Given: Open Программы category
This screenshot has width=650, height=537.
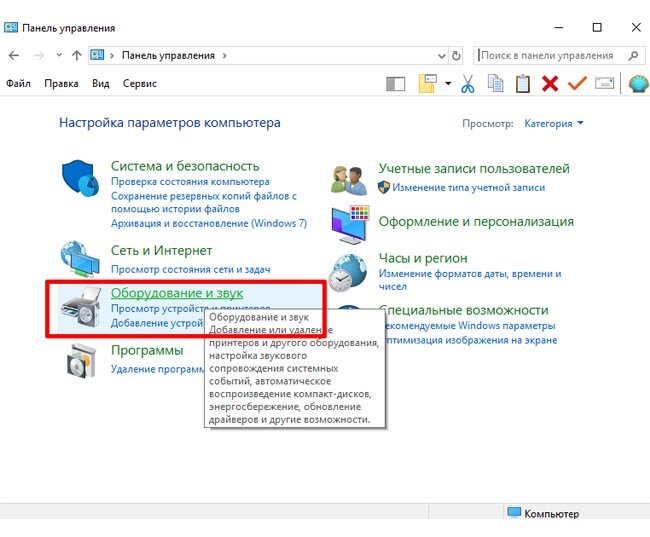Looking at the screenshot, I should (x=147, y=350).
